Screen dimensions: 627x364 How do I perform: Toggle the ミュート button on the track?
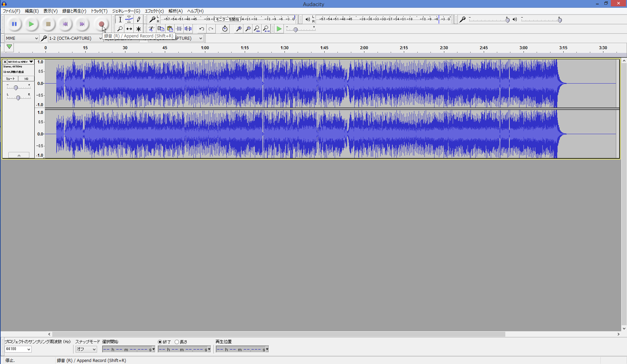point(10,79)
